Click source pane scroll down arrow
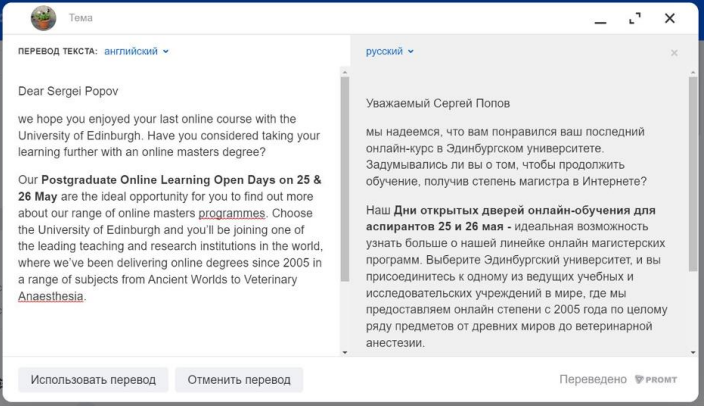The width and height of the screenshot is (704, 408). tap(345, 352)
